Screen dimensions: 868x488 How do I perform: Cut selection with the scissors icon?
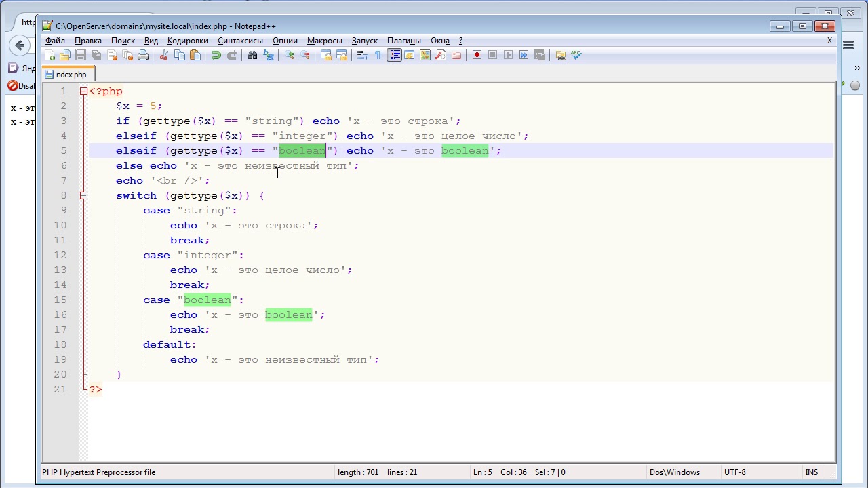pyautogui.click(x=163, y=56)
